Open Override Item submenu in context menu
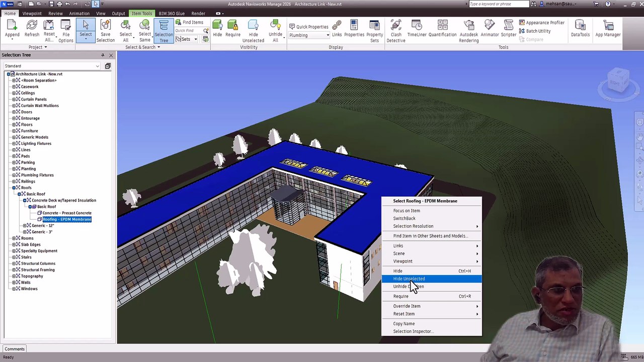Screen dimensions: 644x362 (431, 306)
